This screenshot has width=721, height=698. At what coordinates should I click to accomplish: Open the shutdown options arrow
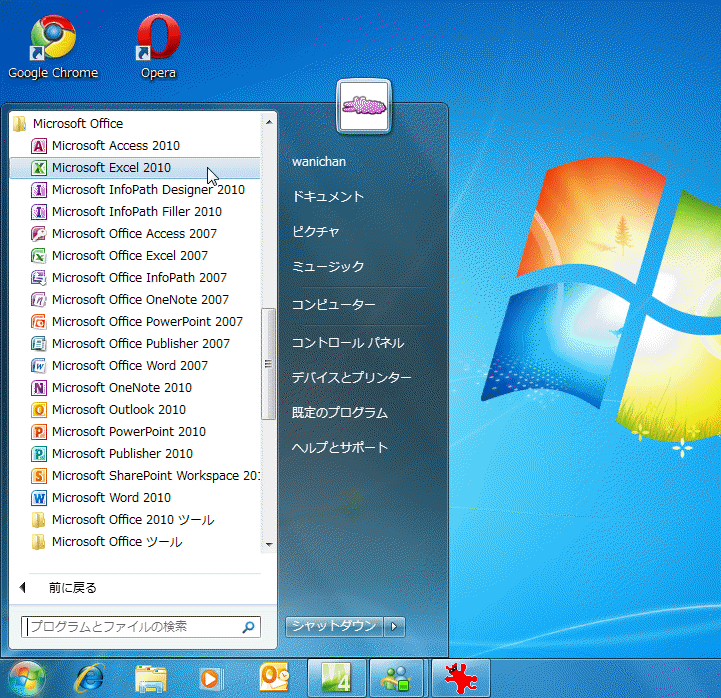(394, 627)
